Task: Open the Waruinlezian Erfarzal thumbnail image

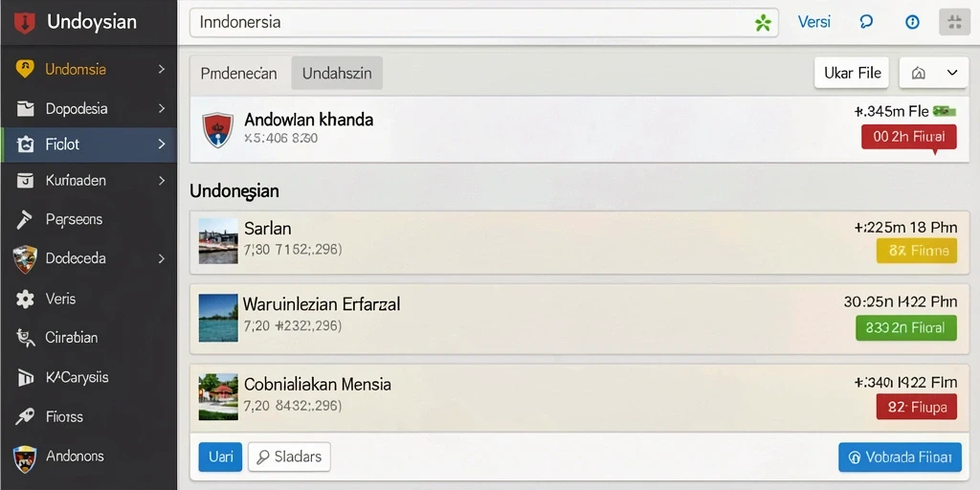Action: [x=218, y=318]
